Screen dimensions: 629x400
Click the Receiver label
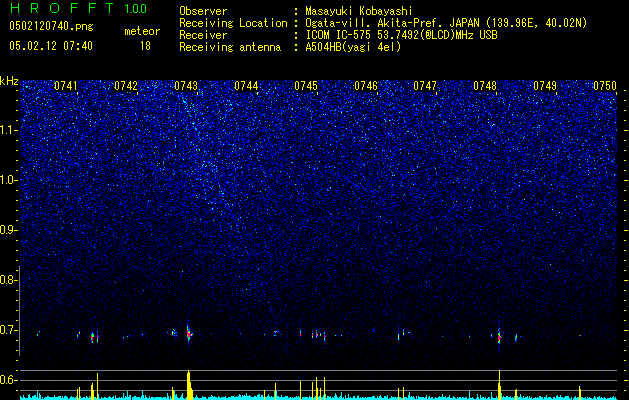tap(203, 35)
